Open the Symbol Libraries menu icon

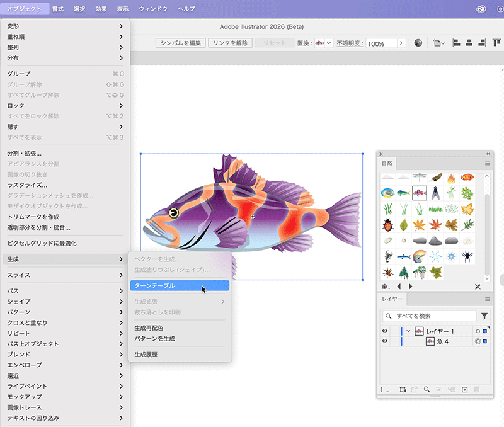pos(386,286)
